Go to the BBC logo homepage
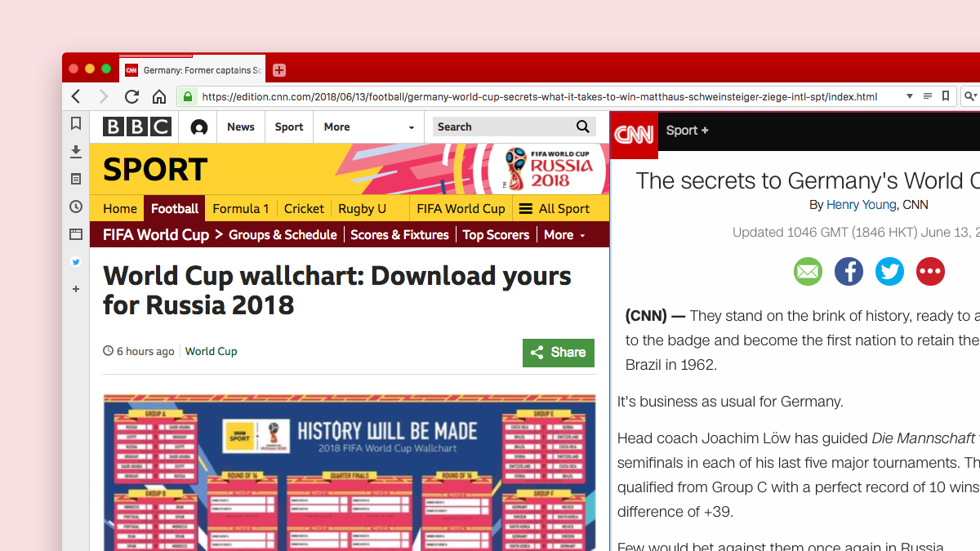Viewport: 980px width, 551px height. pyautogui.click(x=136, y=127)
